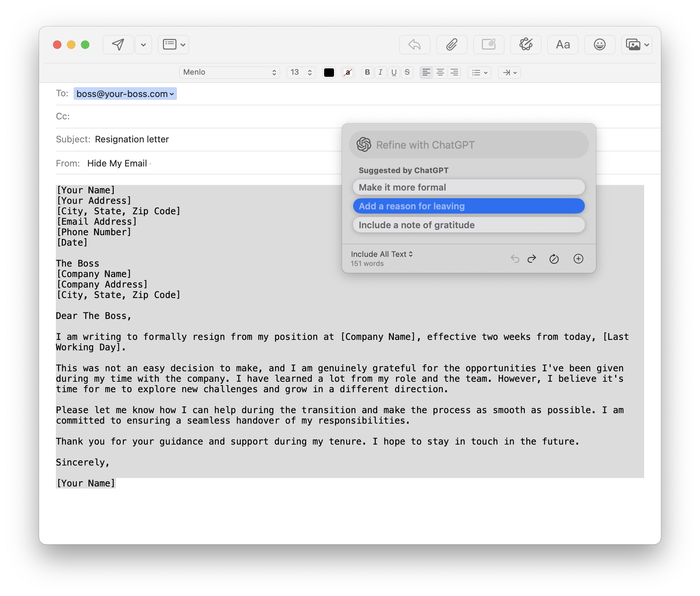Click the Markup compose icon
The width and height of the screenshot is (700, 596).
[488, 45]
